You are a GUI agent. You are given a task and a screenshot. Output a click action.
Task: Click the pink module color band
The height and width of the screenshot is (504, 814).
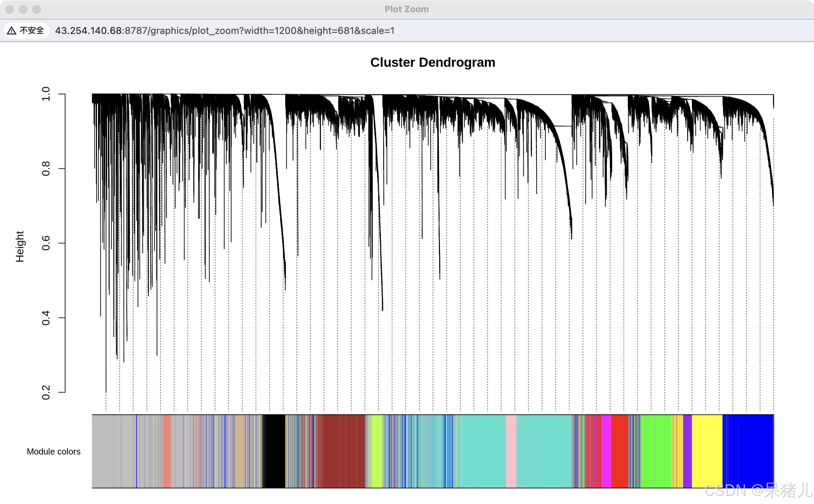511,451
